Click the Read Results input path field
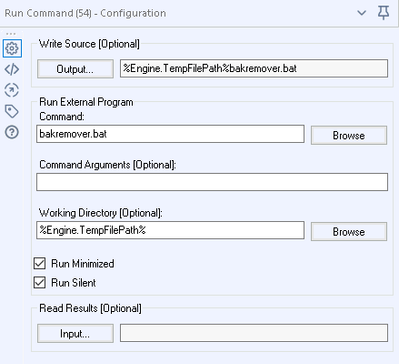This screenshot has height=364, width=399. (254, 333)
